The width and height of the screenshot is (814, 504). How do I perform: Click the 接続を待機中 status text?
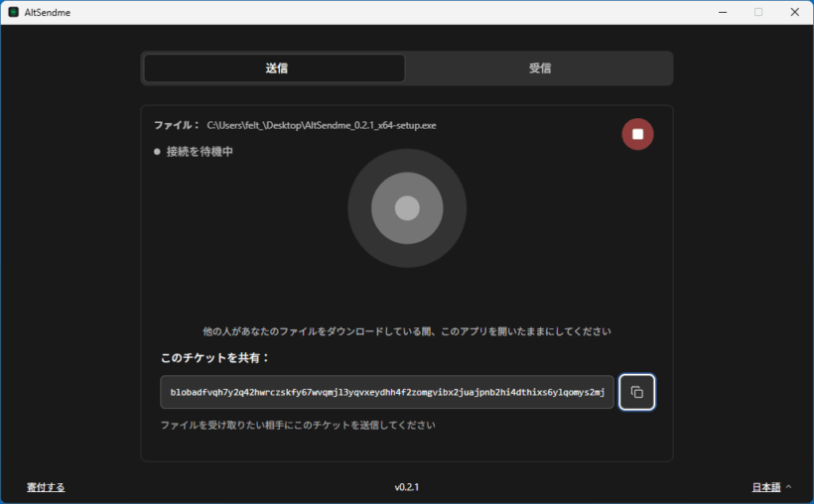coord(200,152)
